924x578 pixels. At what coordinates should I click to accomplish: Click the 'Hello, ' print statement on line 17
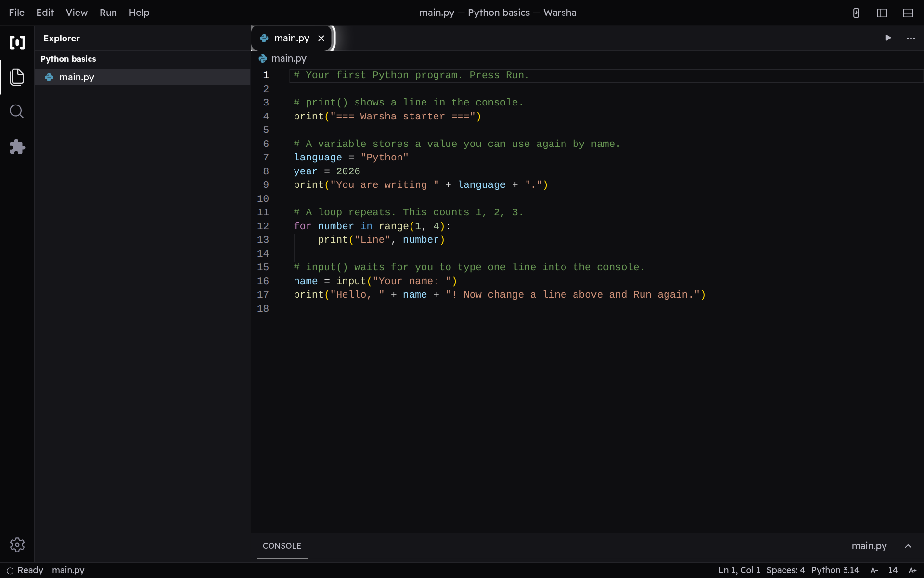(500, 295)
